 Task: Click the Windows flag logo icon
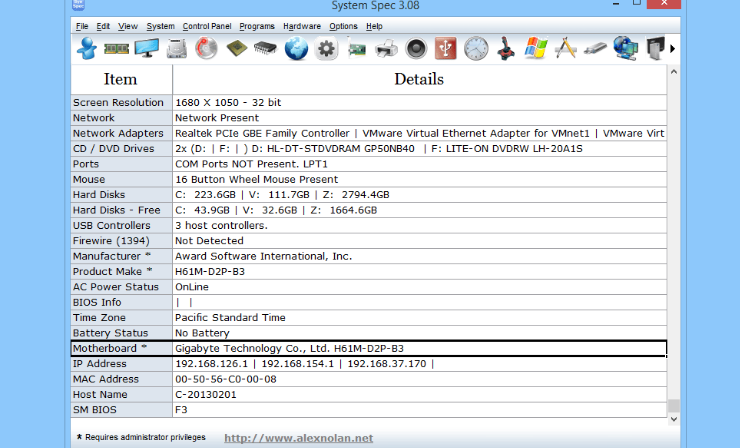click(x=536, y=48)
